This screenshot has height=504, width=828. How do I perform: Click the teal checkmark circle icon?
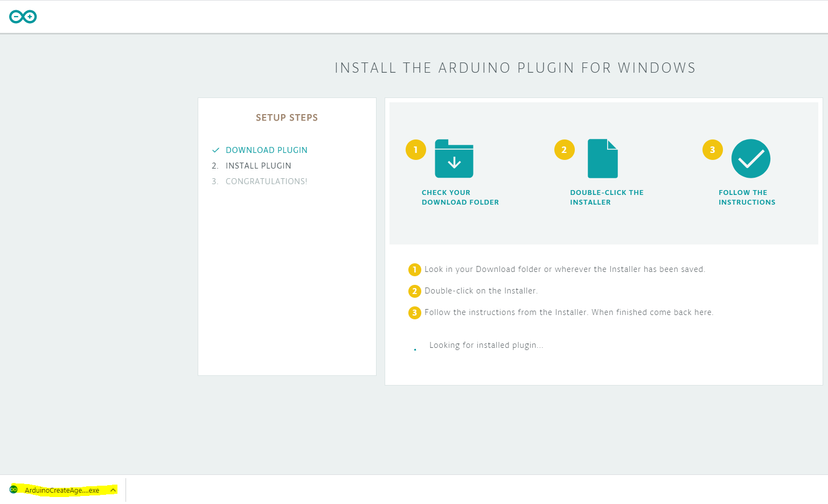[x=751, y=158]
